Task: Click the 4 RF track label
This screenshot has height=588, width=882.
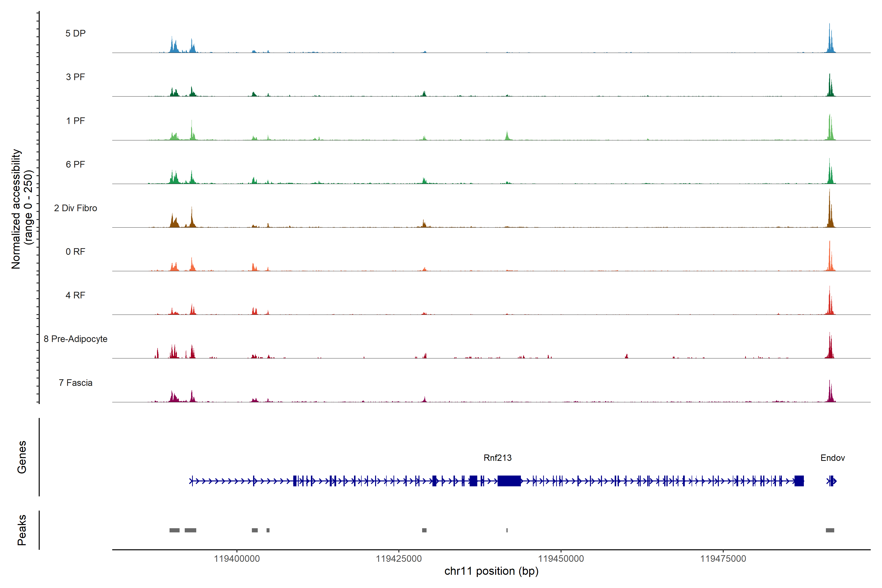Action: click(75, 295)
